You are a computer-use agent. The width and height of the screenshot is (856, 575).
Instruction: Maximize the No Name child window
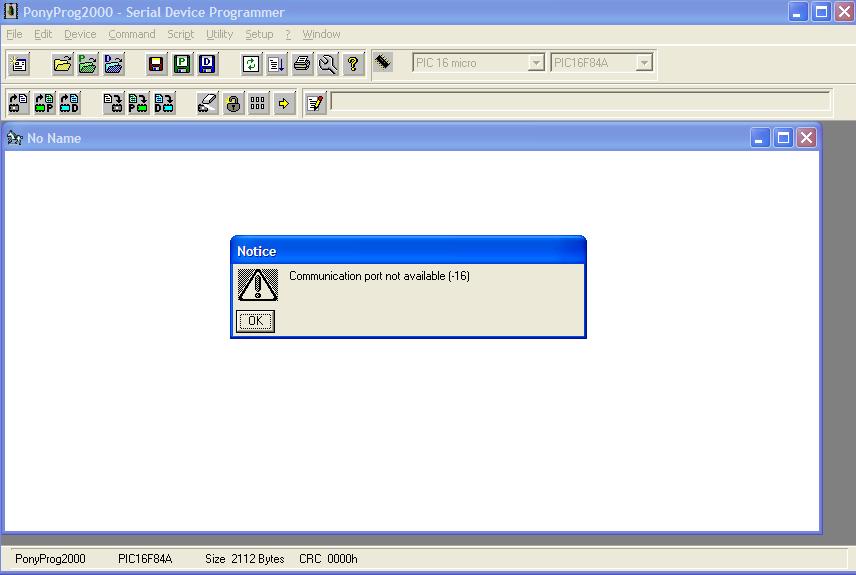point(783,138)
